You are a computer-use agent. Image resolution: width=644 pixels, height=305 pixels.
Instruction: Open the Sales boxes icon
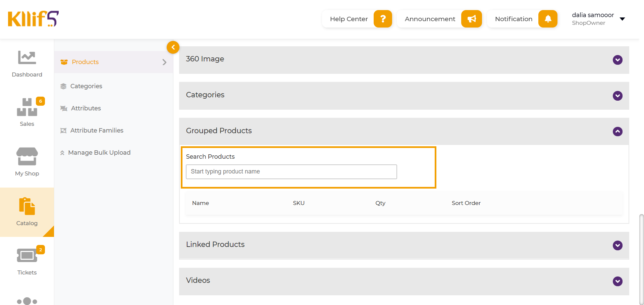tap(27, 107)
